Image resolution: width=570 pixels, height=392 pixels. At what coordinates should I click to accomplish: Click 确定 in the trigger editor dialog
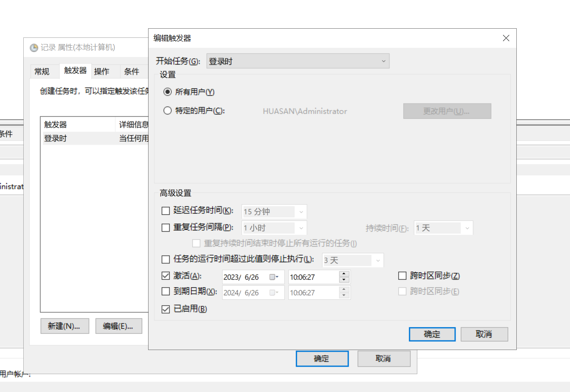(432, 334)
